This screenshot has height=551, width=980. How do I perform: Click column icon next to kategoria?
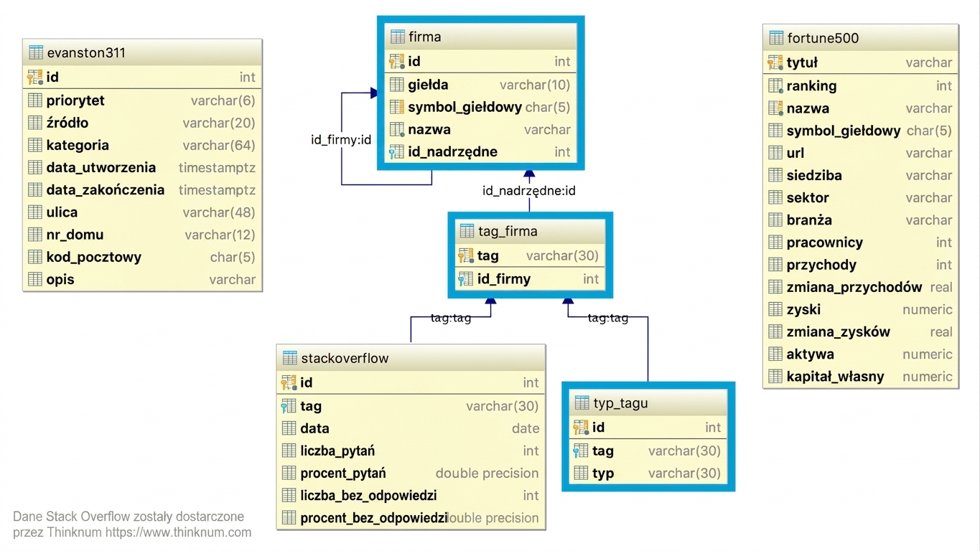coord(35,145)
